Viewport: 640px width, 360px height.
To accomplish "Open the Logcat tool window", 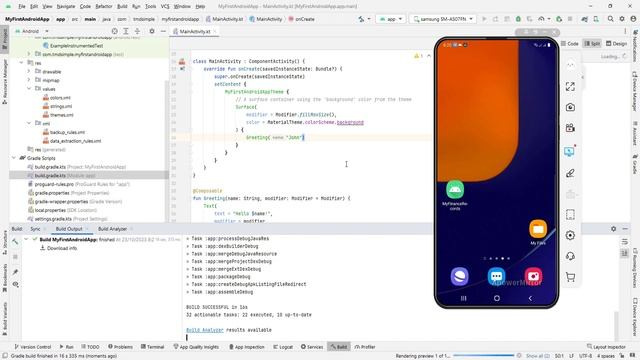I will pos(283,347).
